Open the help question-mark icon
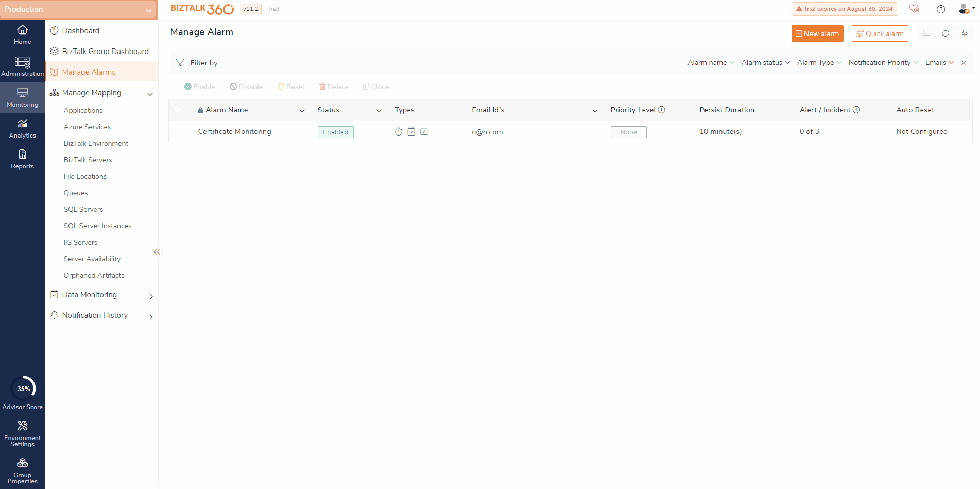This screenshot has height=489, width=980. coord(940,9)
